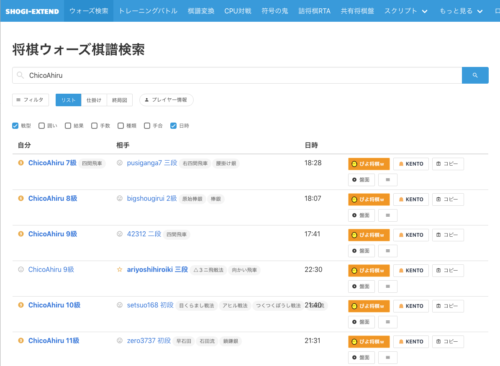The width and height of the screenshot is (500, 366).
Task: Copy the kifu of the 42312 game
Action: [x=448, y=235]
